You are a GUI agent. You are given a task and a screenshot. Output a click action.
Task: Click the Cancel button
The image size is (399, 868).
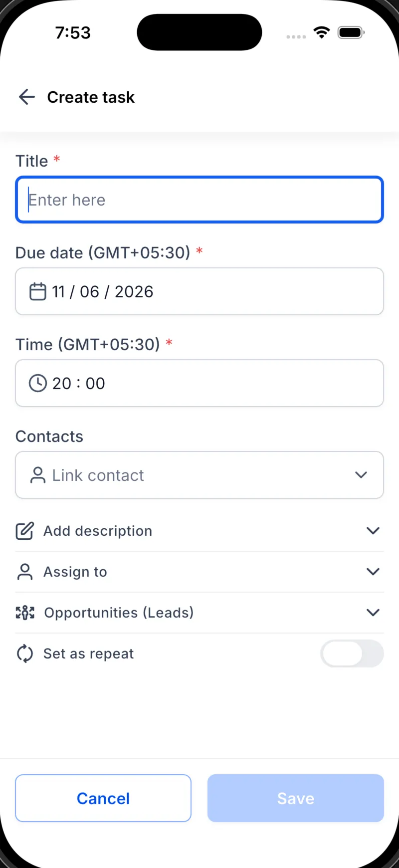pyautogui.click(x=103, y=798)
